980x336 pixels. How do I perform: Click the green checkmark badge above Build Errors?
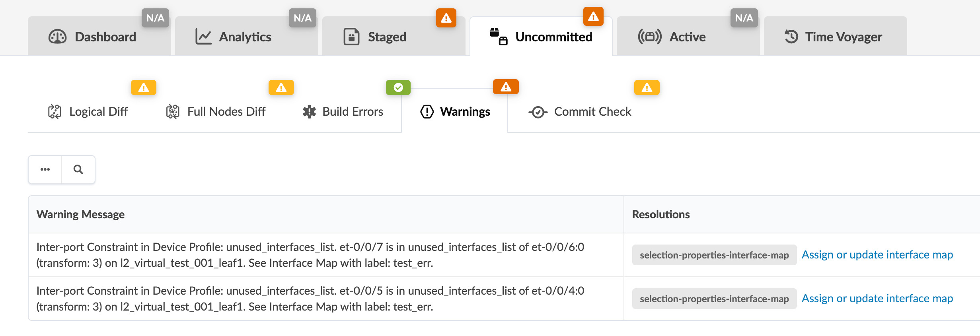398,87
